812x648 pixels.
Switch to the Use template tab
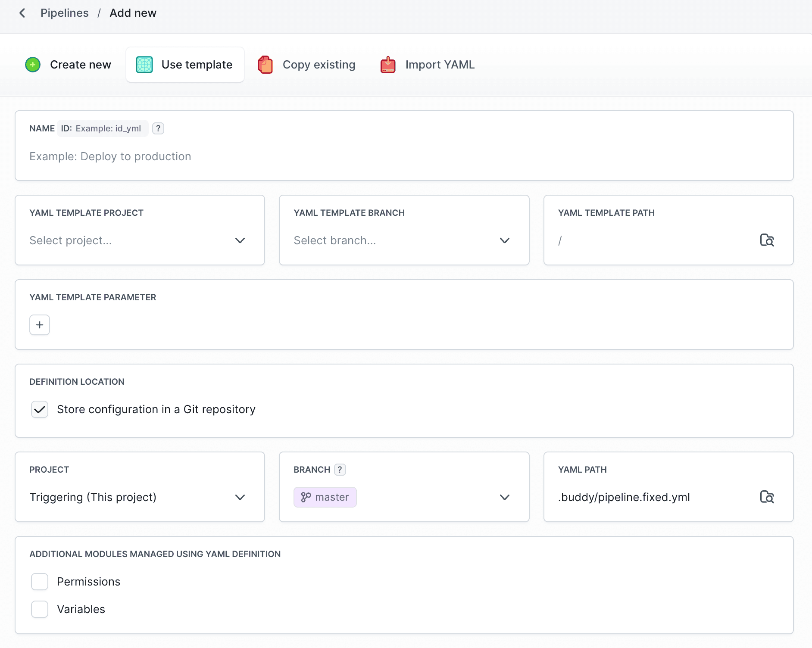pos(185,65)
